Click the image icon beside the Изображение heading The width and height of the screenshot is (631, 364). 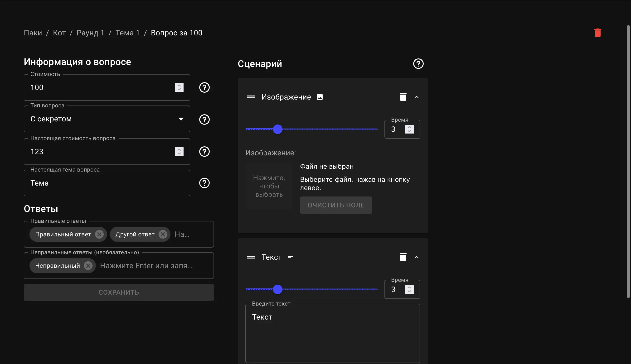320,97
